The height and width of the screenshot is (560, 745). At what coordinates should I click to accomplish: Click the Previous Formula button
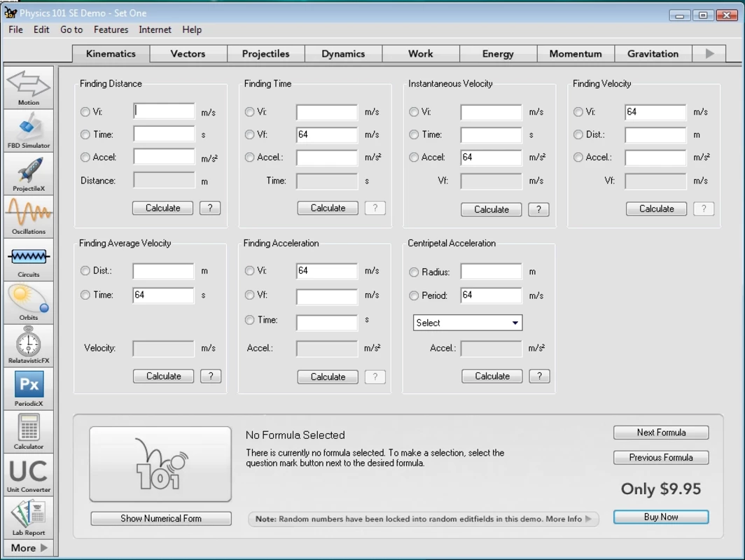661,457
